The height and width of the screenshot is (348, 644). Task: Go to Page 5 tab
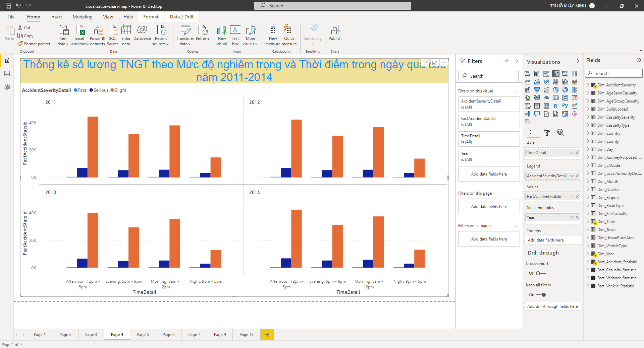143,335
